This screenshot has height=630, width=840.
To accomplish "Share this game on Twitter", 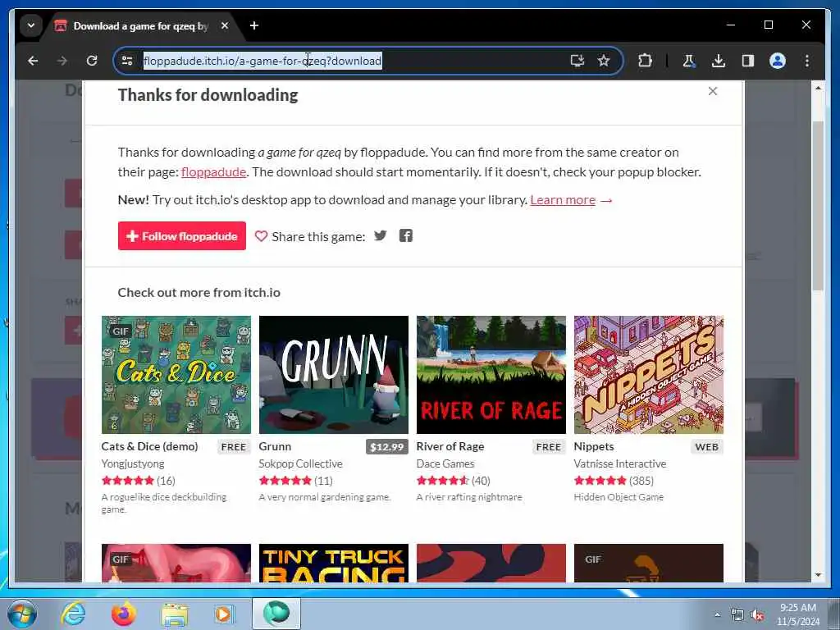I will [381, 235].
